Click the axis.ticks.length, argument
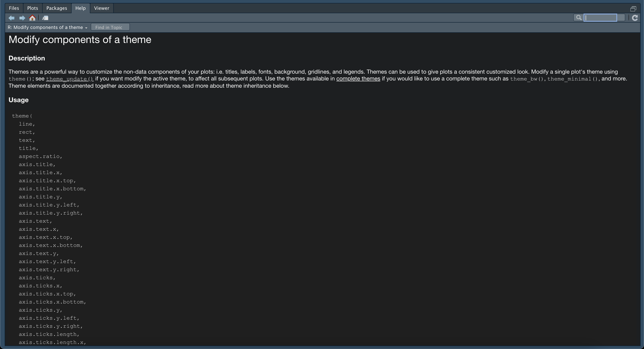 point(49,334)
